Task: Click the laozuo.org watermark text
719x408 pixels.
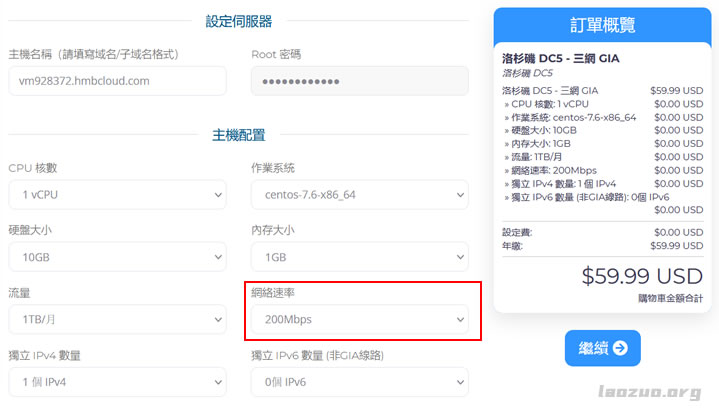Action: [x=650, y=392]
